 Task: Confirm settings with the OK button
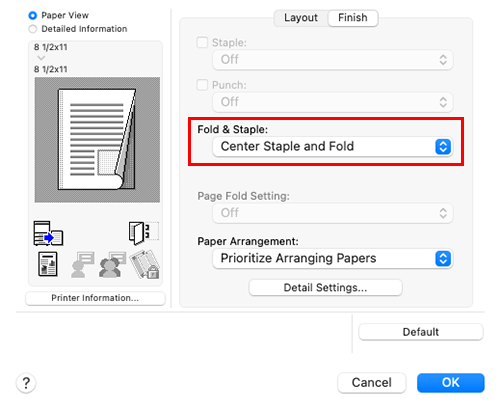click(451, 383)
